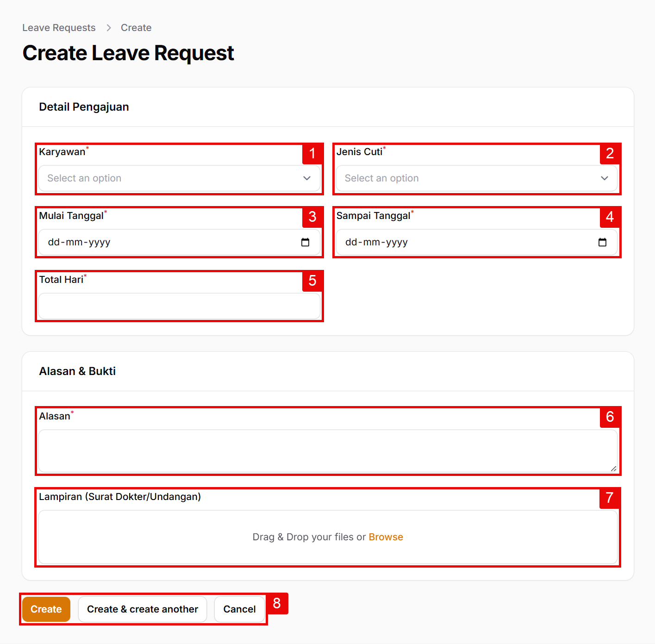Click Browse to upload an attachment

[x=386, y=537]
